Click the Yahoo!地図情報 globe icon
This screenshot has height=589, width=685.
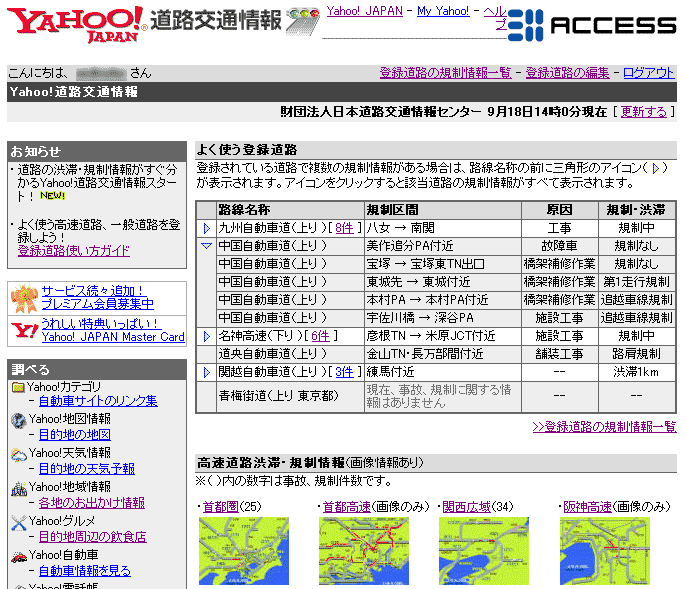pyautogui.click(x=19, y=420)
